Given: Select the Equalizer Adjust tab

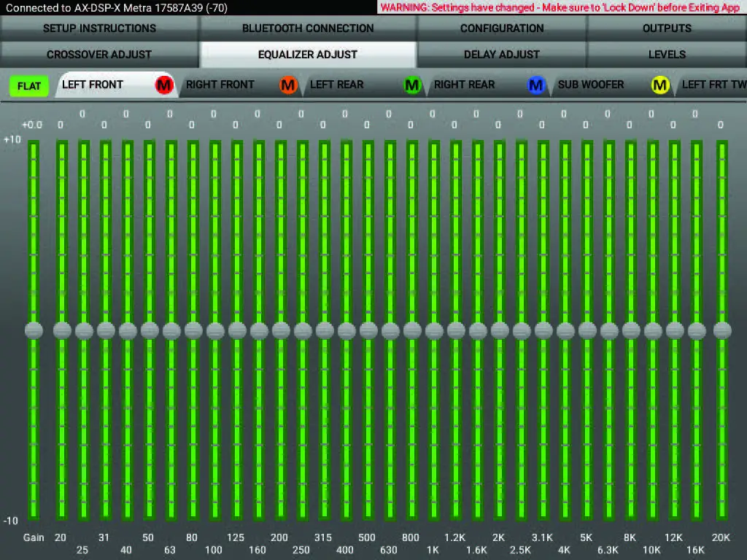Looking at the screenshot, I should point(308,54).
